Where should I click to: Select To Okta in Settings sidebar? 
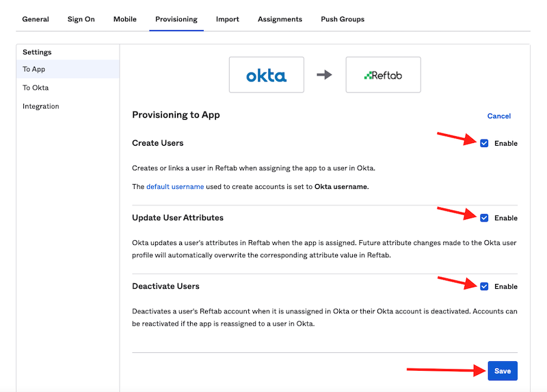tap(68, 88)
